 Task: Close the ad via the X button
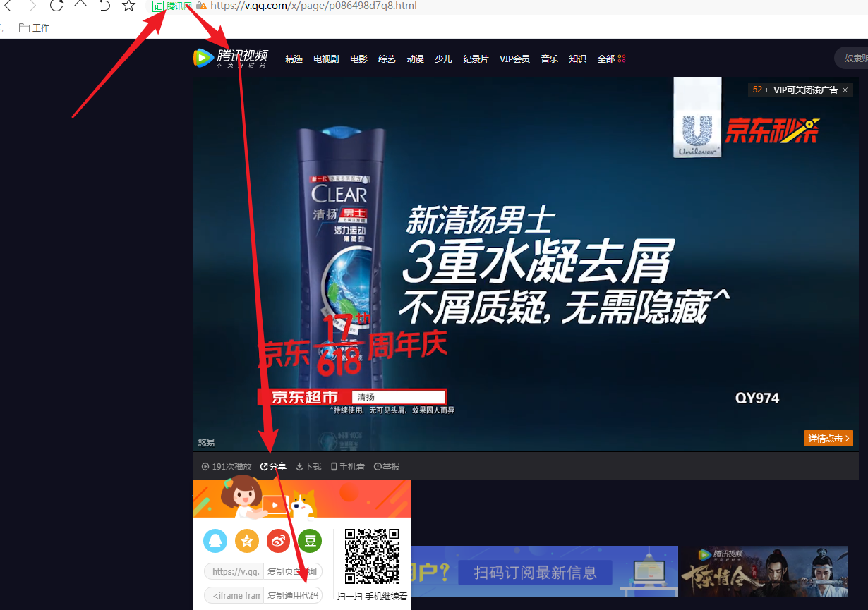(x=845, y=90)
